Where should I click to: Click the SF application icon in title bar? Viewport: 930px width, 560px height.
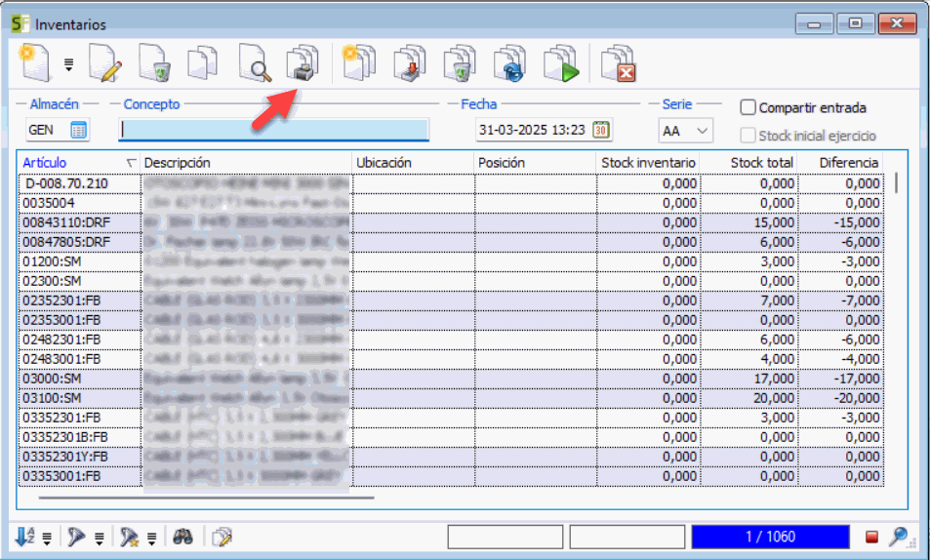click(20, 23)
